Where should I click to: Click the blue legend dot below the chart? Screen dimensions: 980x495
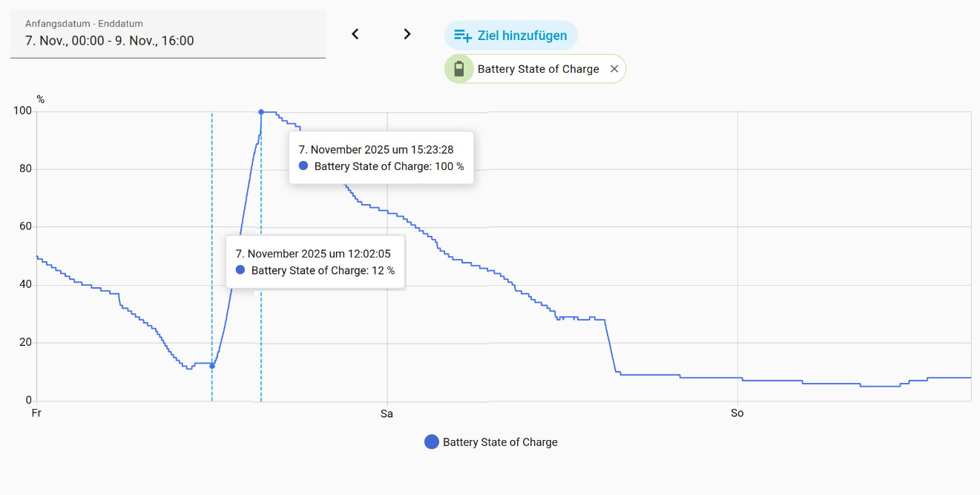432,442
